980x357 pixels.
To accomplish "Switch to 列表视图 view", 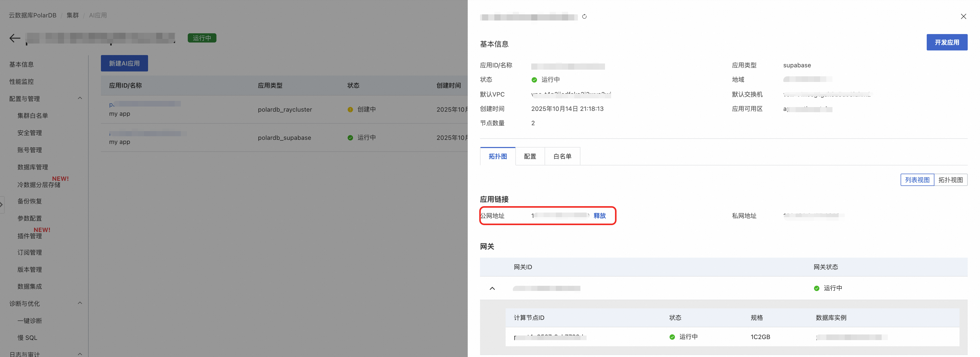I will pyautogui.click(x=917, y=180).
